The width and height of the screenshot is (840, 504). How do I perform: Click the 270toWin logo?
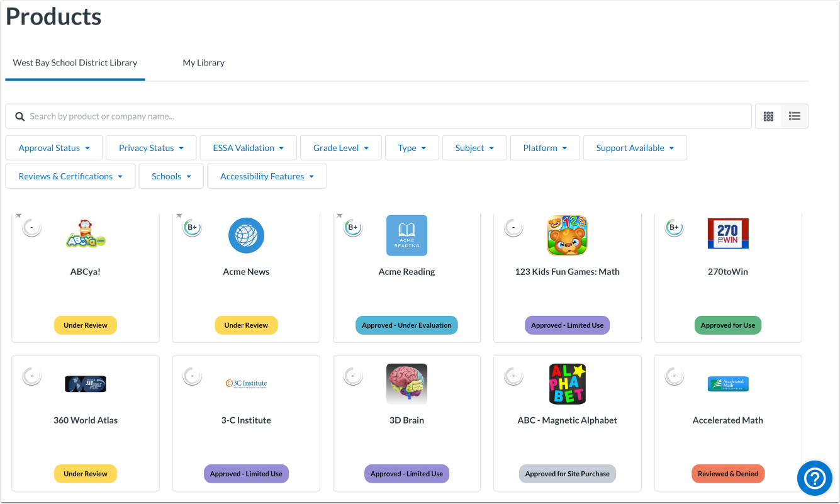[x=728, y=234]
